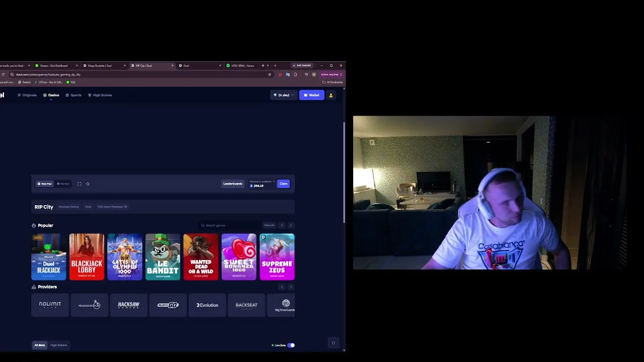Open the Leaderboards

click(x=233, y=184)
